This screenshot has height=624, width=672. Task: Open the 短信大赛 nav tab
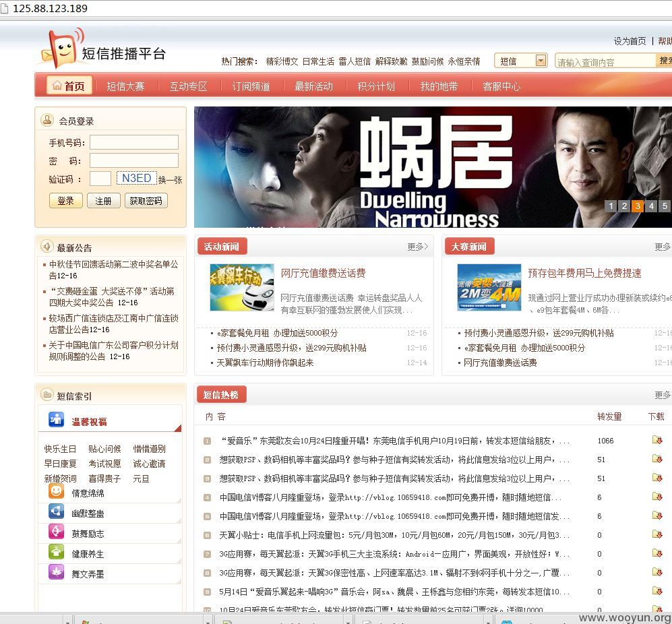pos(125,86)
